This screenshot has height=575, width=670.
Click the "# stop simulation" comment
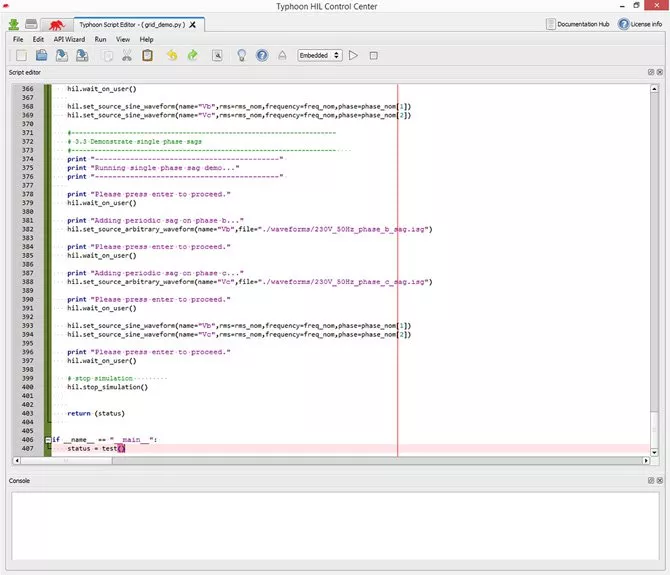pyautogui.click(x=100, y=378)
